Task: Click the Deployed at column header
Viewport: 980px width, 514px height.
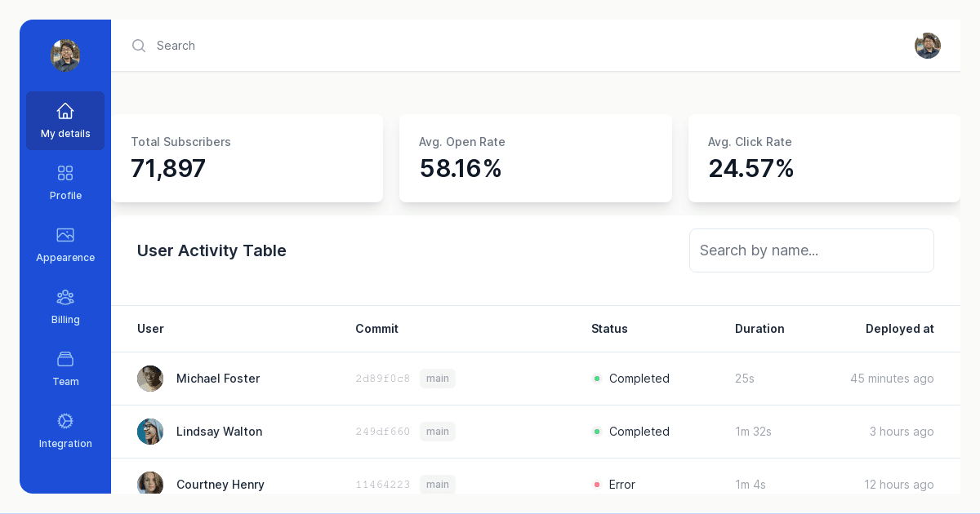Action: click(x=899, y=329)
